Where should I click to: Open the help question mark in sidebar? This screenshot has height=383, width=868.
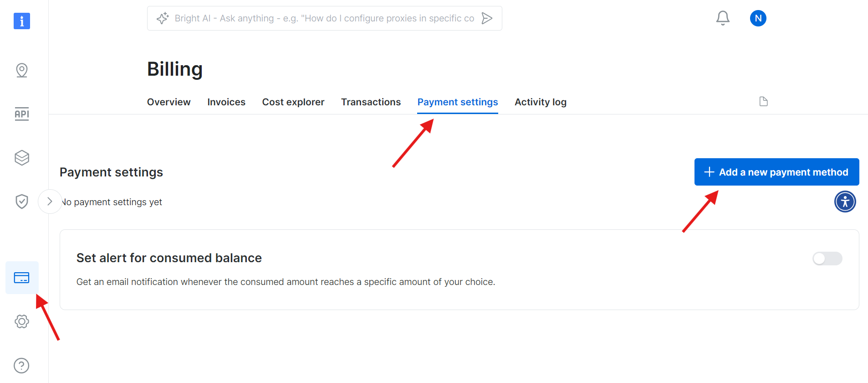[x=21, y=365]
